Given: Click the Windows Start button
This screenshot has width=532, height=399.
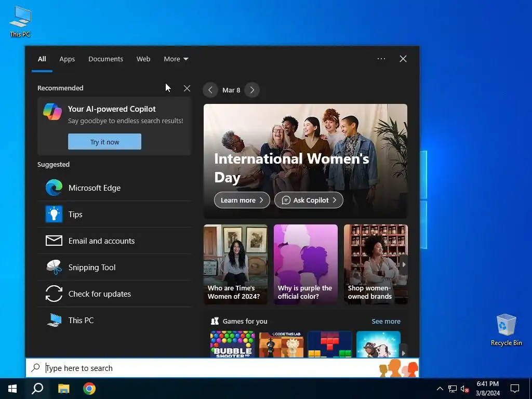Looking at the screenshot, I should click(x=12, y=389).
